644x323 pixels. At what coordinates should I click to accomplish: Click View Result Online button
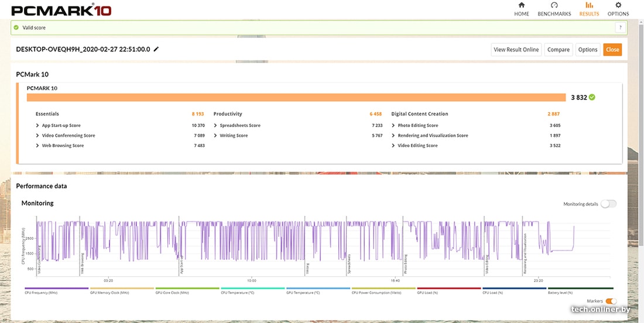pyautogui.click(x=516, y=50)
